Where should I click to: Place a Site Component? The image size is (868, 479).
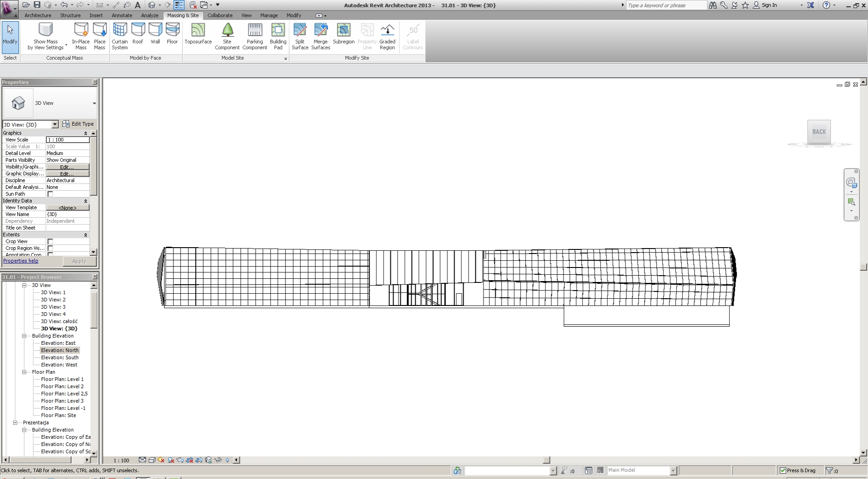coord(227,36)
